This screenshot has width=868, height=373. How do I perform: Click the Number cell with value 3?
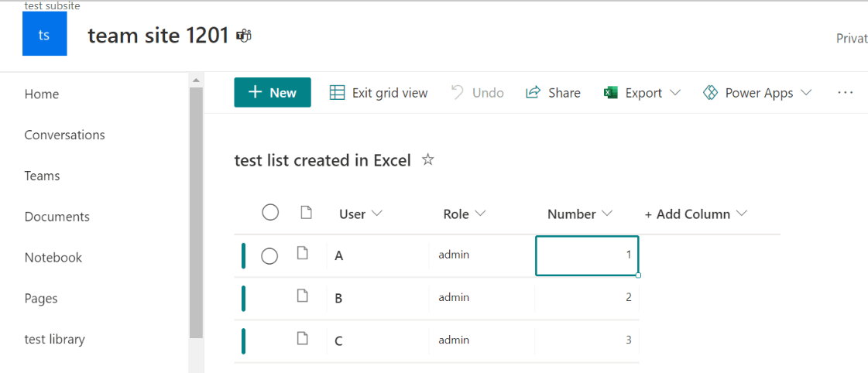click(x=587, y=340)
